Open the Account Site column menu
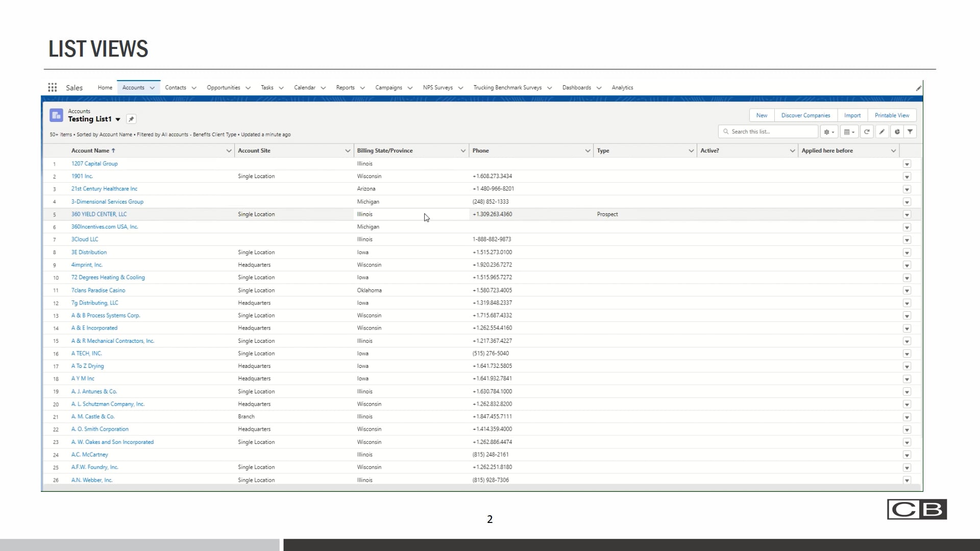This screenshot has width=980, height=551. [348, 151]
